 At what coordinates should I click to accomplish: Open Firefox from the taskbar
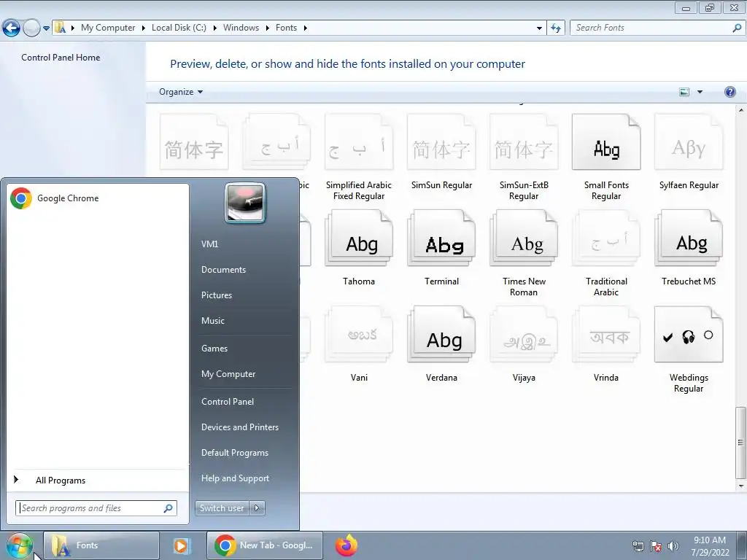[347, 545]
